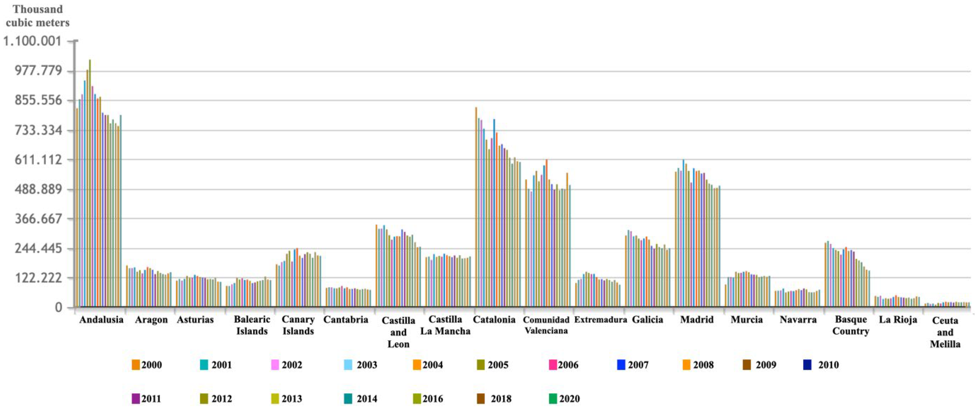Select the Catalonia axis label
980x408 pixels.
(494, 319)
